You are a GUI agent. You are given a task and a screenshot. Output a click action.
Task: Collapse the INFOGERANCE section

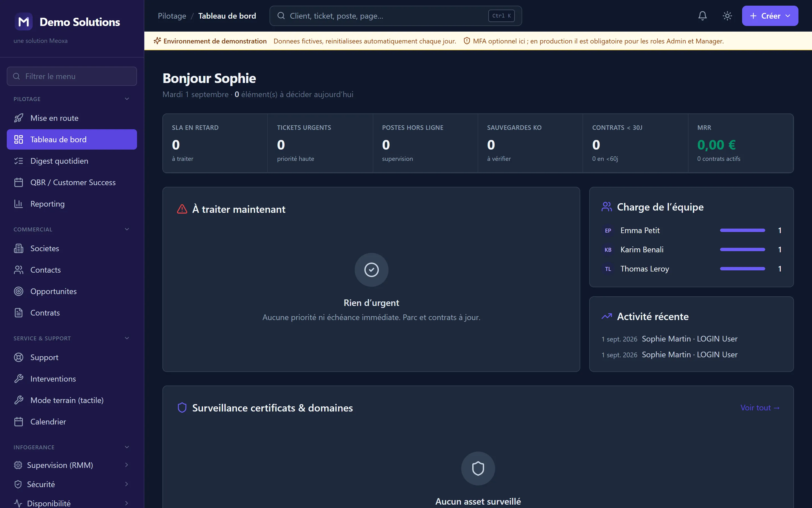[127, 447]
